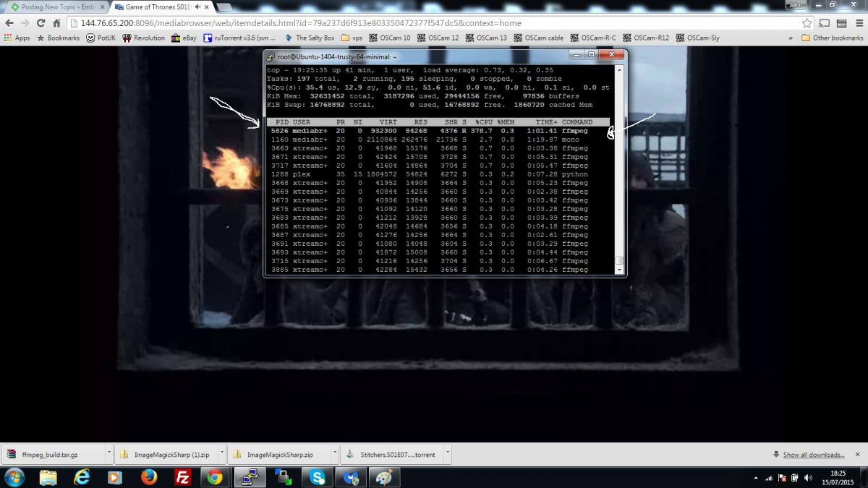Viewport: 868px width, 488px height.
Task: Bookmark this page with the star
Action: [x=806, y=23]
